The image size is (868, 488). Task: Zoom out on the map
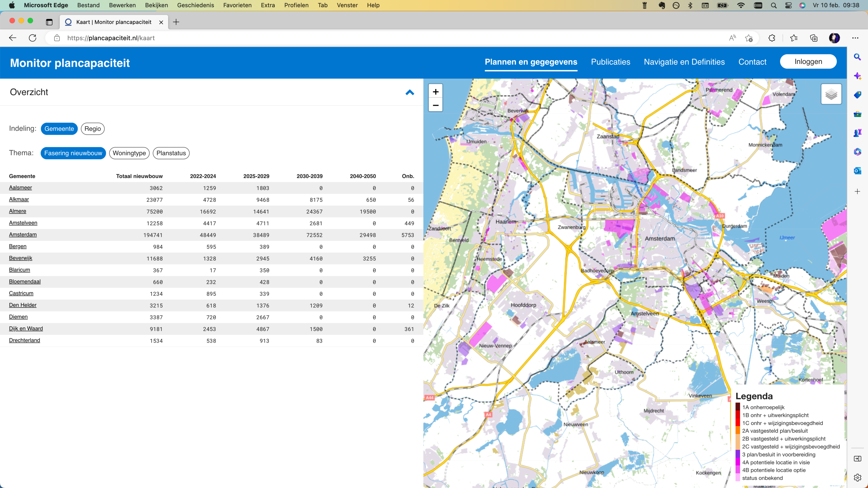435,106
